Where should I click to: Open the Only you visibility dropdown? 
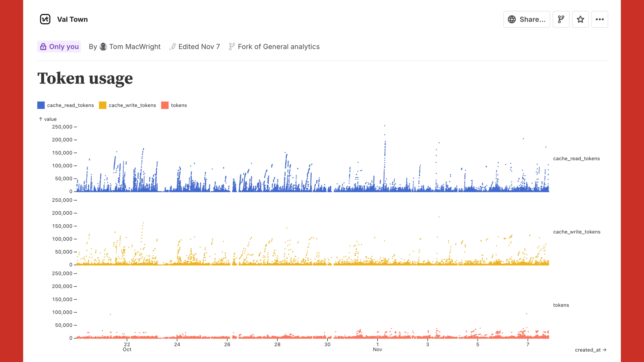click(x=59, y=46)
